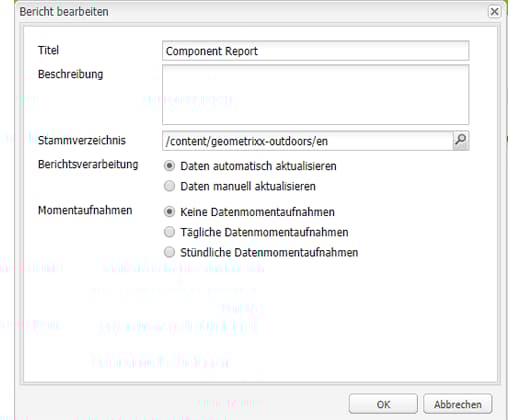Choose Keine Datenmomentaufnahmen radio button
This screenshot has height=420, width=516.
coord(169,212)
